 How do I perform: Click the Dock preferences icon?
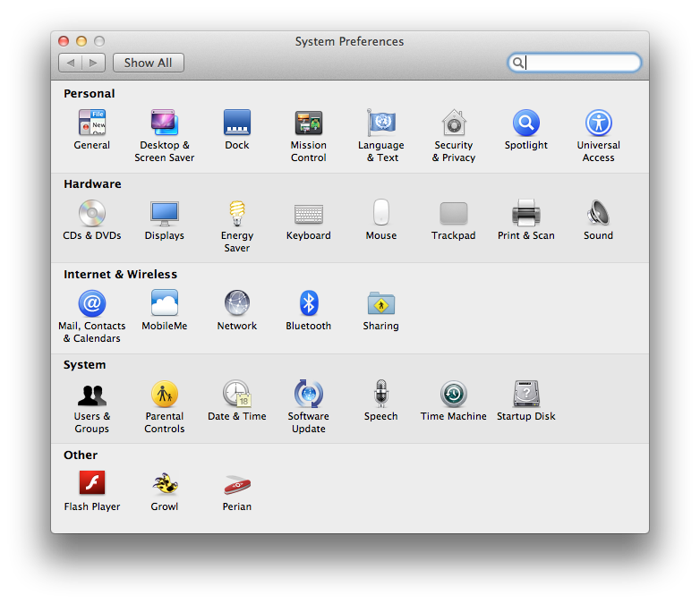pos(237,123)
